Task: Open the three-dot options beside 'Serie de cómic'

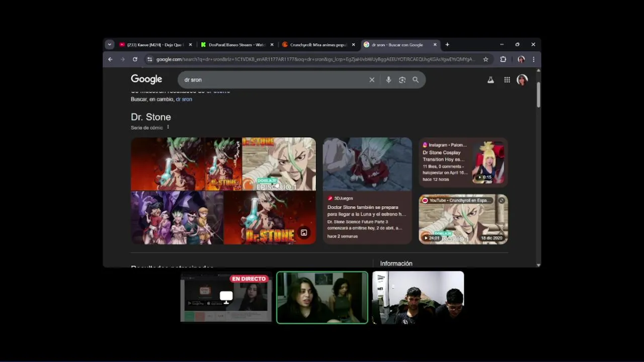Action: 168,127
